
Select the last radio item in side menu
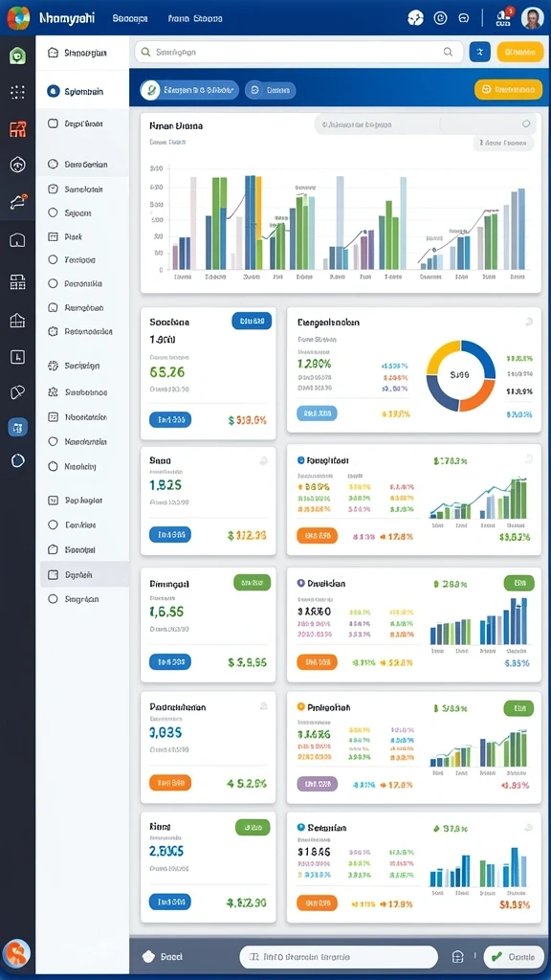point(82,599)
